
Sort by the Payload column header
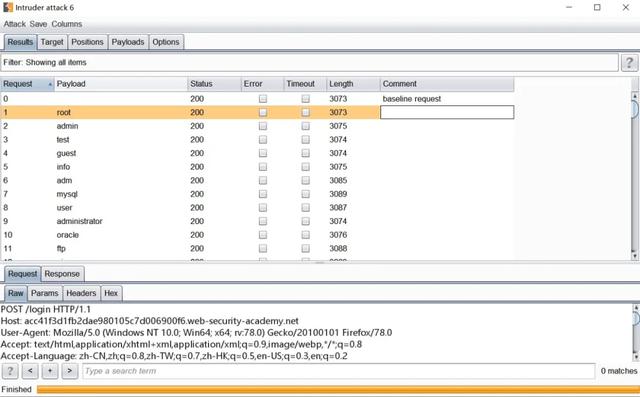point(121,84)
